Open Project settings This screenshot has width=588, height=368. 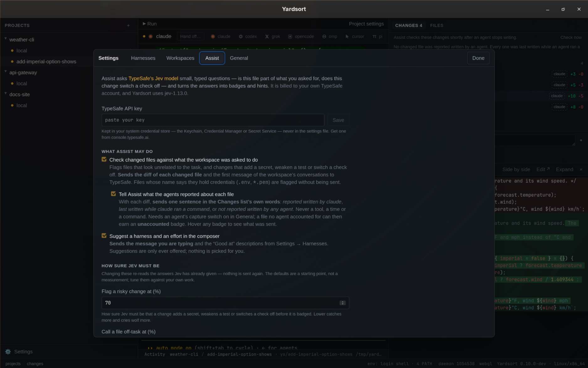[366, 24]
